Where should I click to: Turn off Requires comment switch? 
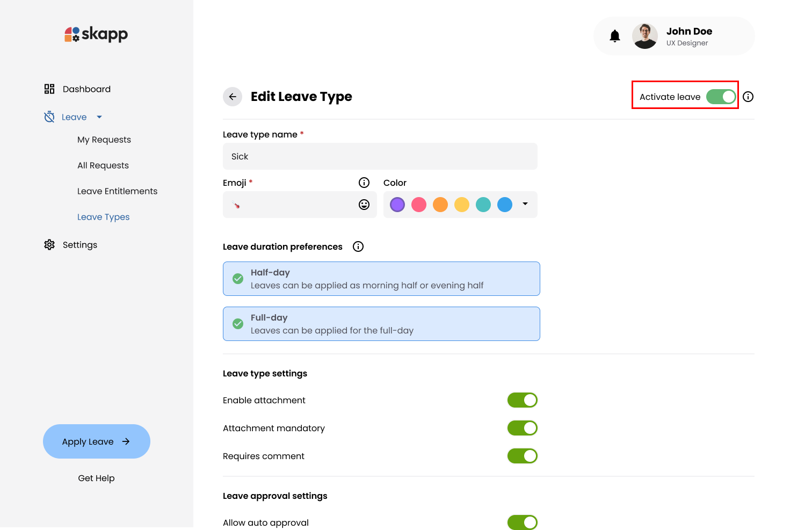click(x=523, y=456)
